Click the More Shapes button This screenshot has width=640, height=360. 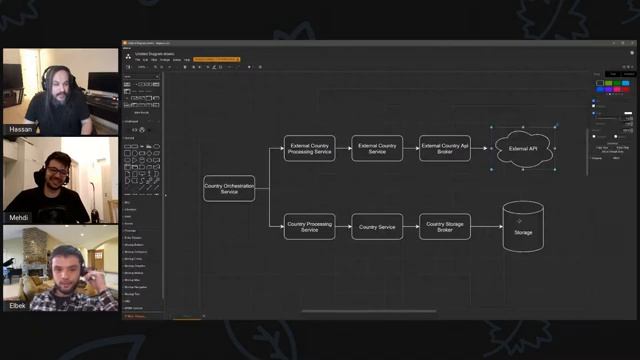tap(135, 316)
